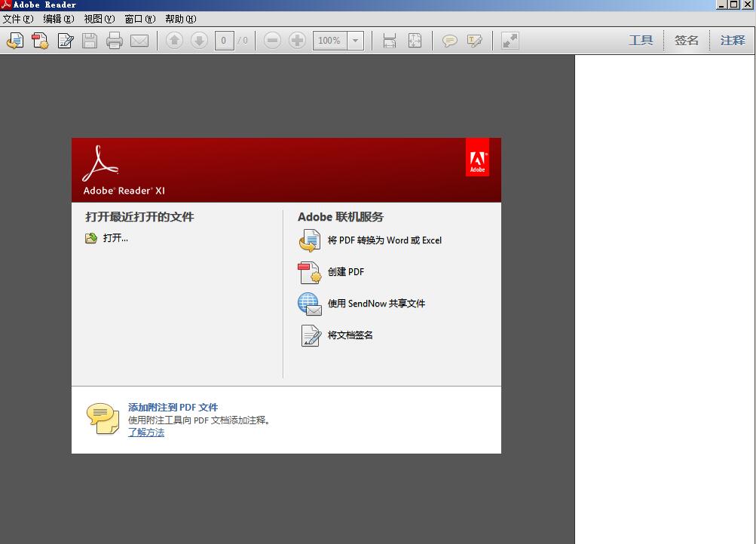
Task: Click the green folder icon beside 打开...
Action: (x=91, y=238)
